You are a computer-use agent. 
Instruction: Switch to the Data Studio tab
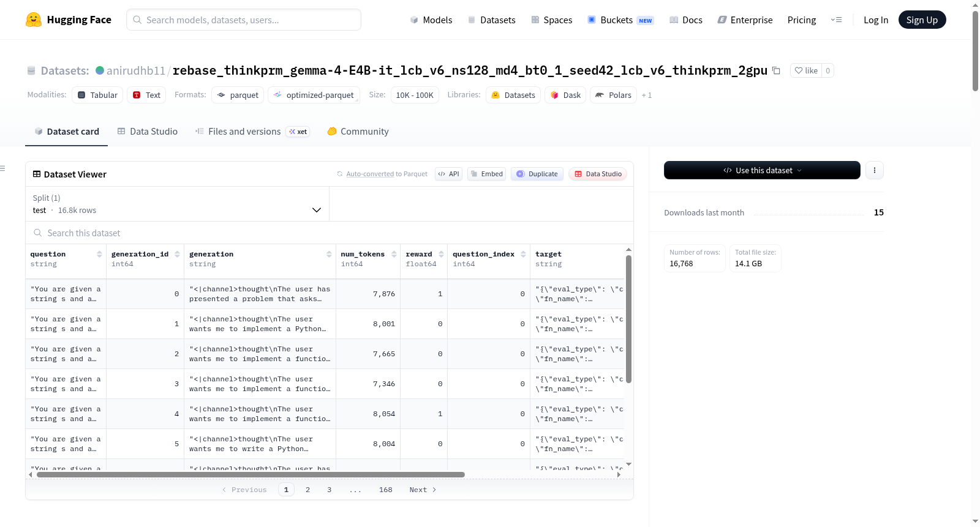148,131
